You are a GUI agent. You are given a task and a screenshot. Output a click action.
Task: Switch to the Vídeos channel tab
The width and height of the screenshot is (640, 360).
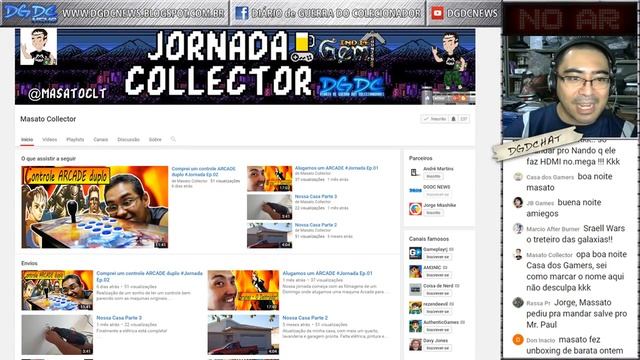[x=50, y=140]
